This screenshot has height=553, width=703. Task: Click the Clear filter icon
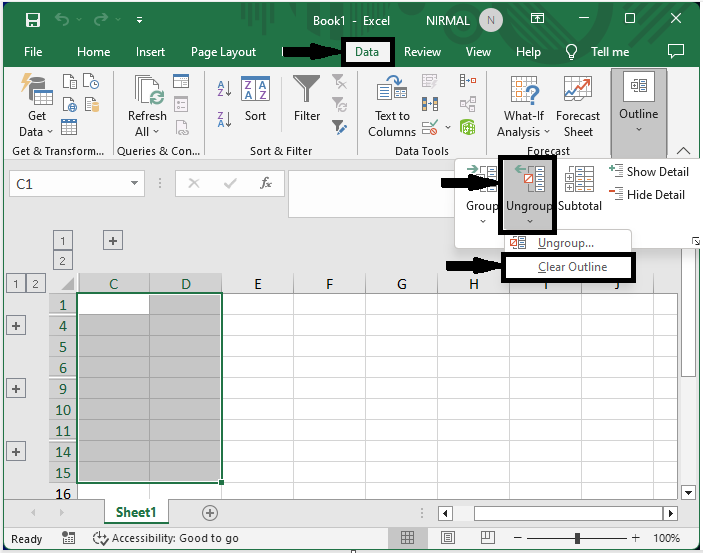point(339,82)
